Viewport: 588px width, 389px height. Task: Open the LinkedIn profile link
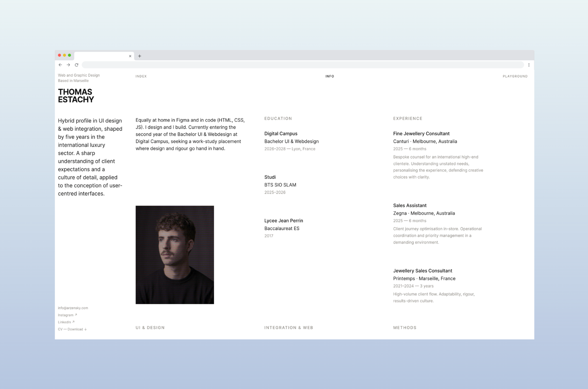[x=65, y=321]
